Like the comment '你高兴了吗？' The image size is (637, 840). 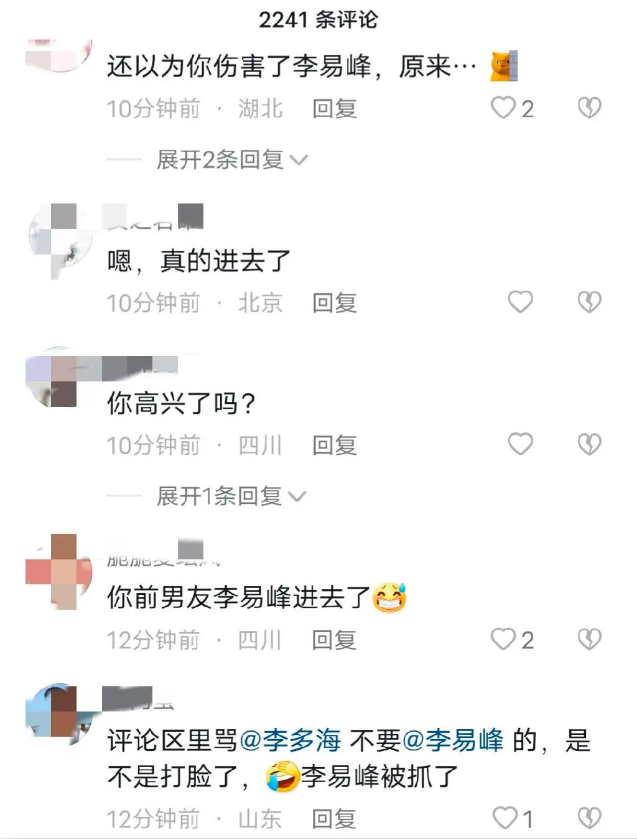pos(521,444)
